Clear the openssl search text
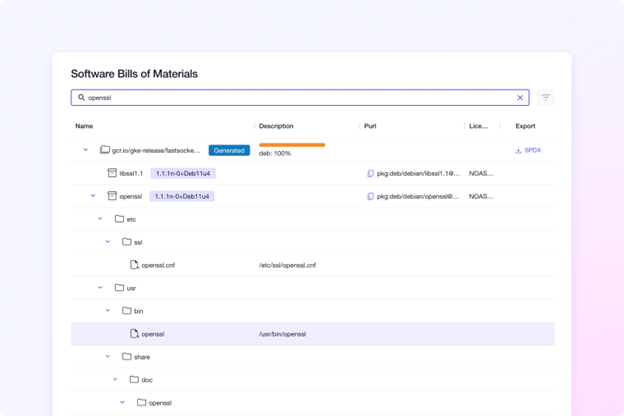624x416 pixels. coord(520,98)
